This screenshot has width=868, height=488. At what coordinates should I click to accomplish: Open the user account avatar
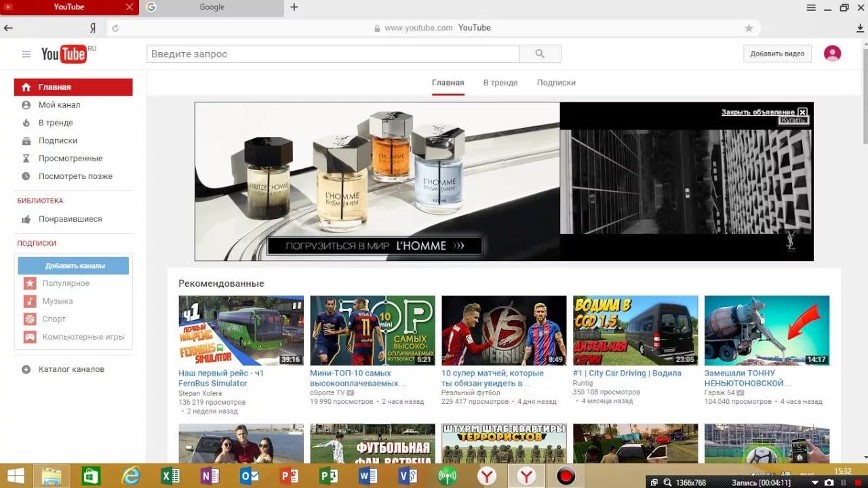point(832,54)
